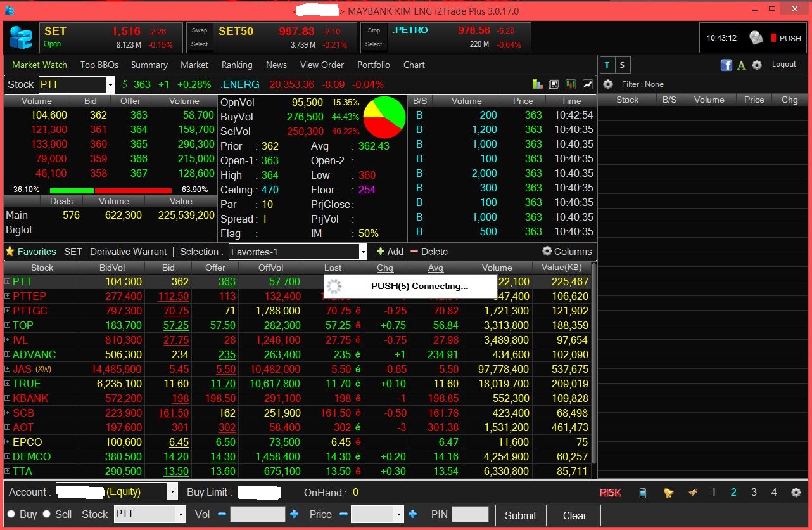This screenshot has height=530, width=812.
Task: Open the Facebook icon in the toolbar
Action: point(726,65)
